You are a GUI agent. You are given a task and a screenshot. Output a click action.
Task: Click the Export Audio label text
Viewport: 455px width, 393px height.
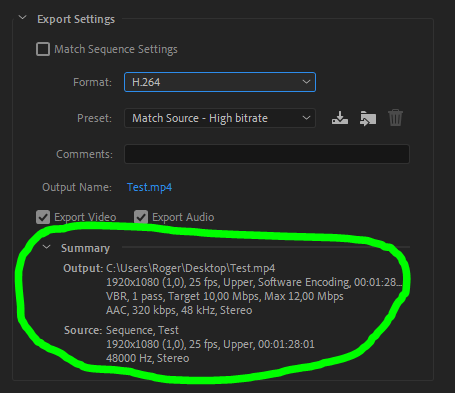pos(183,217)
